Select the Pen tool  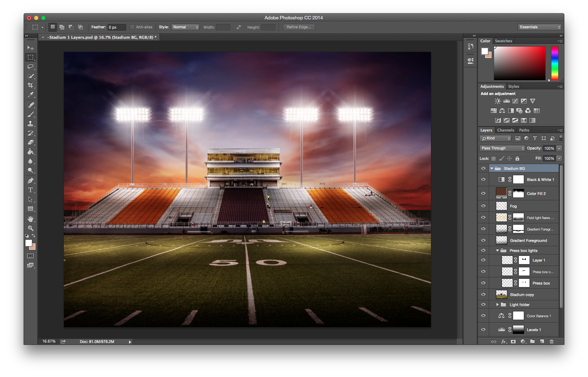pos(30,181)
